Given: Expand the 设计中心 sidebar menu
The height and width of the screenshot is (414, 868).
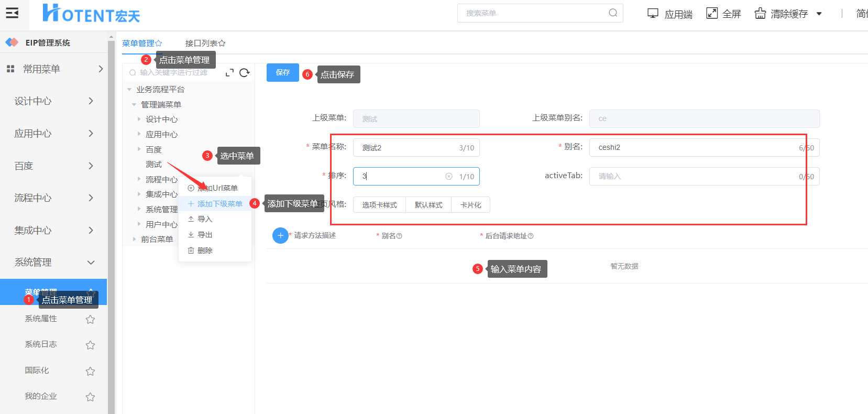Looking at the screenshot, I should (x=53, y=101).
